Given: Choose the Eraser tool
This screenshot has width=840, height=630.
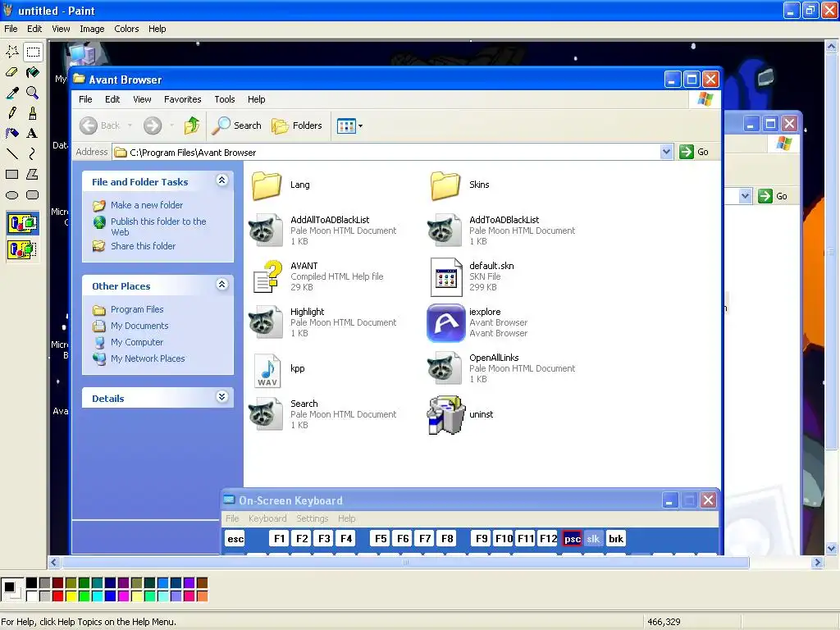Looking at the screenshot, I should pos(12,72).
